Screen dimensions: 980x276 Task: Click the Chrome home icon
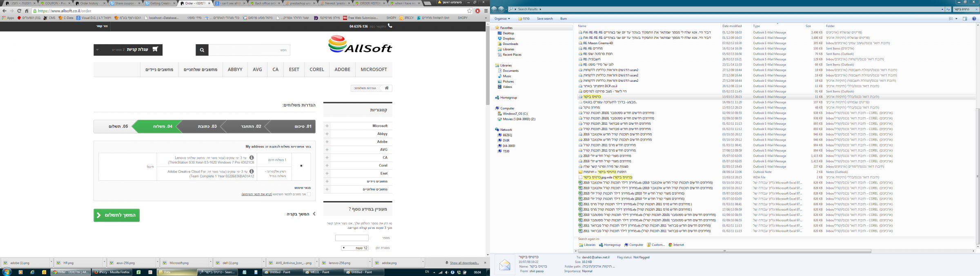click(27, 11)
